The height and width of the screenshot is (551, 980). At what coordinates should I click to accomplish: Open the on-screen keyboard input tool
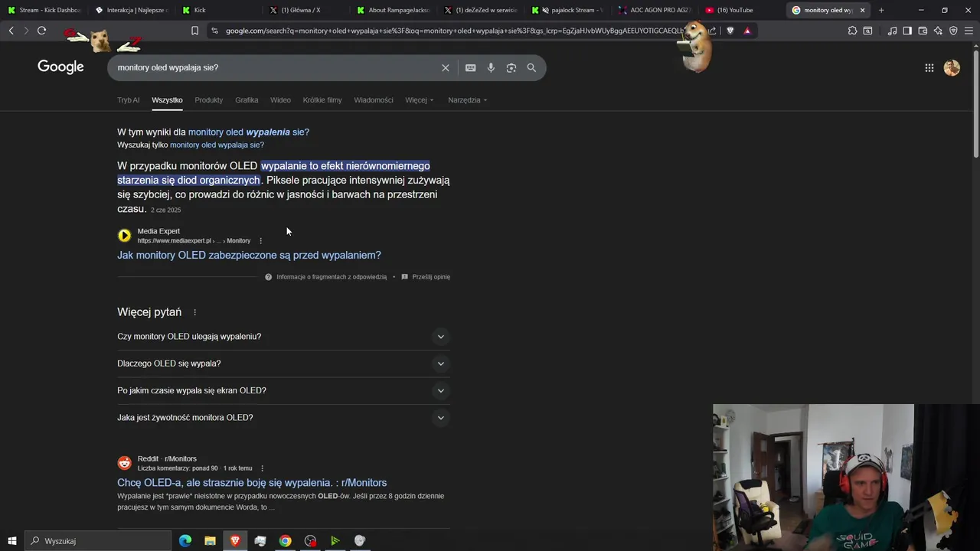471,67
